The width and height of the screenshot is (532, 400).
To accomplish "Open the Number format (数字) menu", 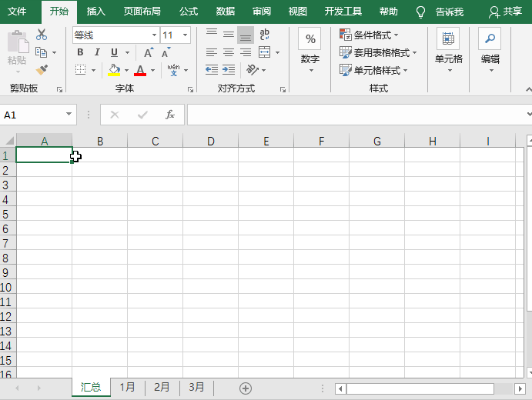I will click(310, 51).
